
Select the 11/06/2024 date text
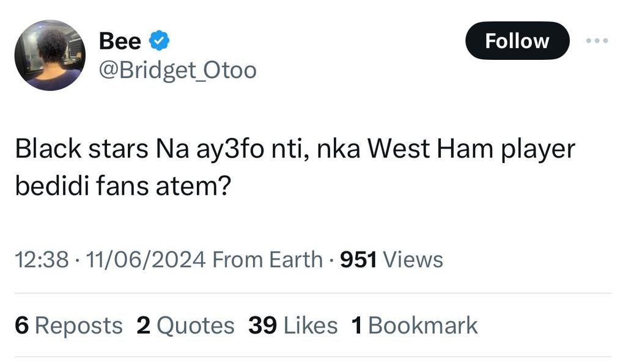[145, 260]
